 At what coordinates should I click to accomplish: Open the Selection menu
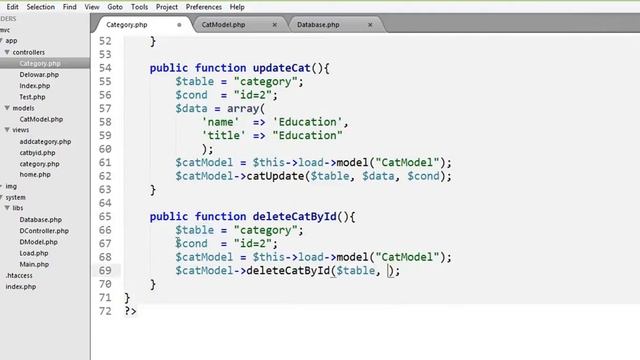pyautogui.click(x=40, y=7)
